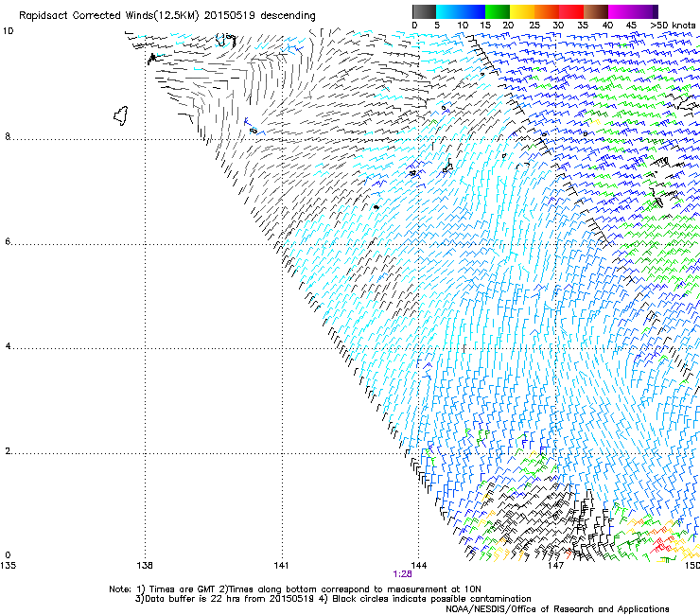
Task: Click the cyan 5-10 knots legend color
Action: 448,11
